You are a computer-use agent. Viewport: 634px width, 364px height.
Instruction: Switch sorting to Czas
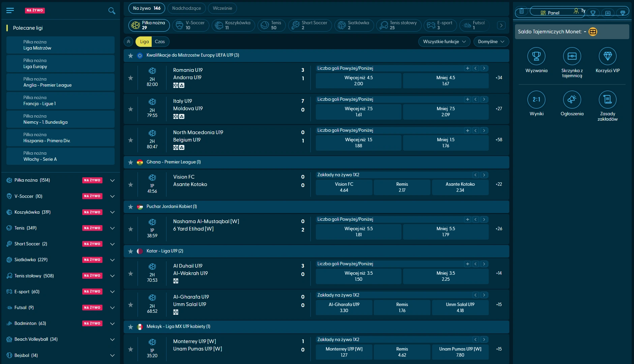click(160, 42)
